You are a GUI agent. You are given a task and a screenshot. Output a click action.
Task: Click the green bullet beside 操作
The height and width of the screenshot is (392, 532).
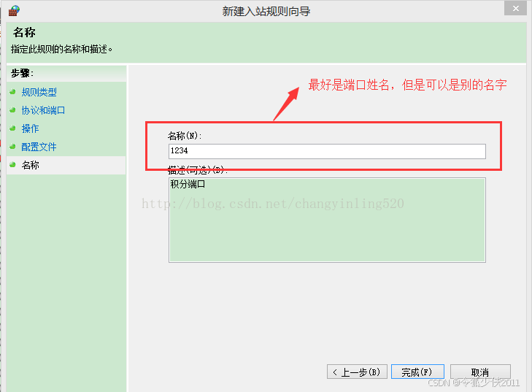click(13, 128)
